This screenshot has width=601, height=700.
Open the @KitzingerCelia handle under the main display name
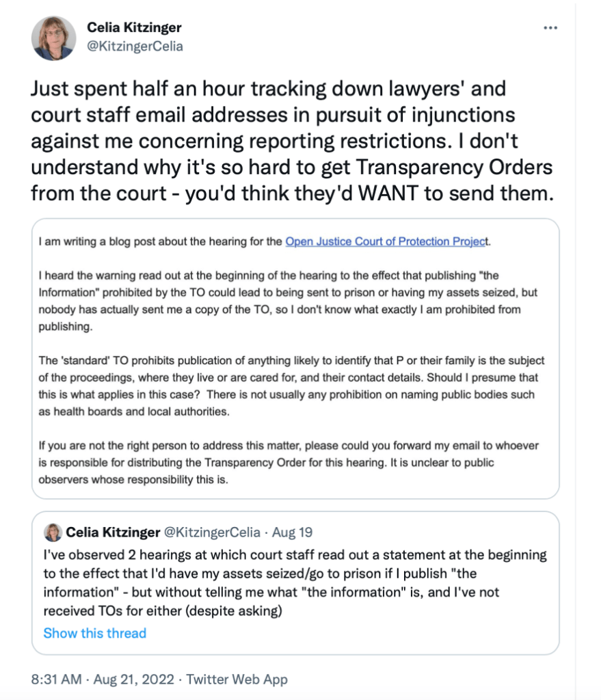(135, 46)
